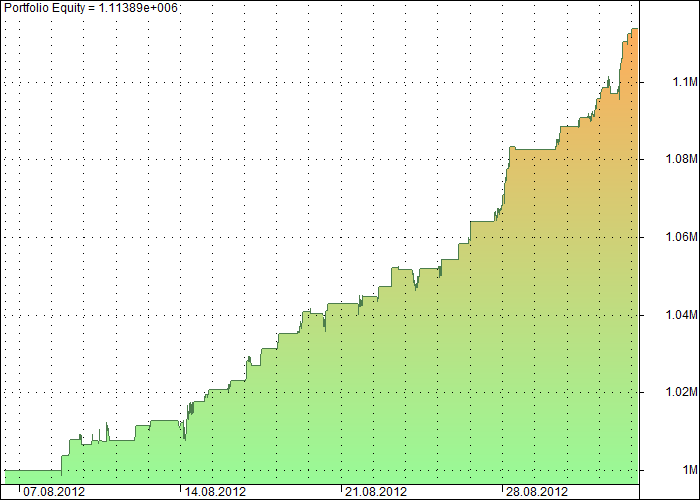Click the tick mark above 21.08.2012
This screenshot has height=500, width=700.
click(342, 488)
